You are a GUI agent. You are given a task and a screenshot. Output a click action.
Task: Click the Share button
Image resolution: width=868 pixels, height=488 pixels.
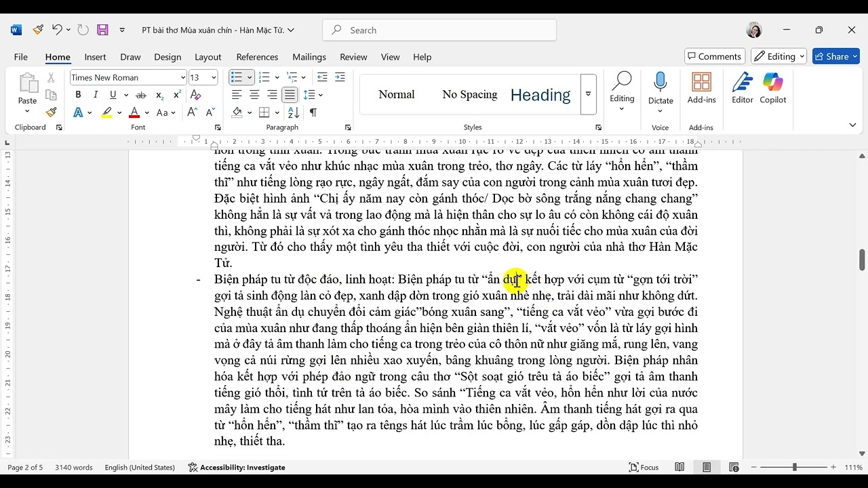pos(836,56)
